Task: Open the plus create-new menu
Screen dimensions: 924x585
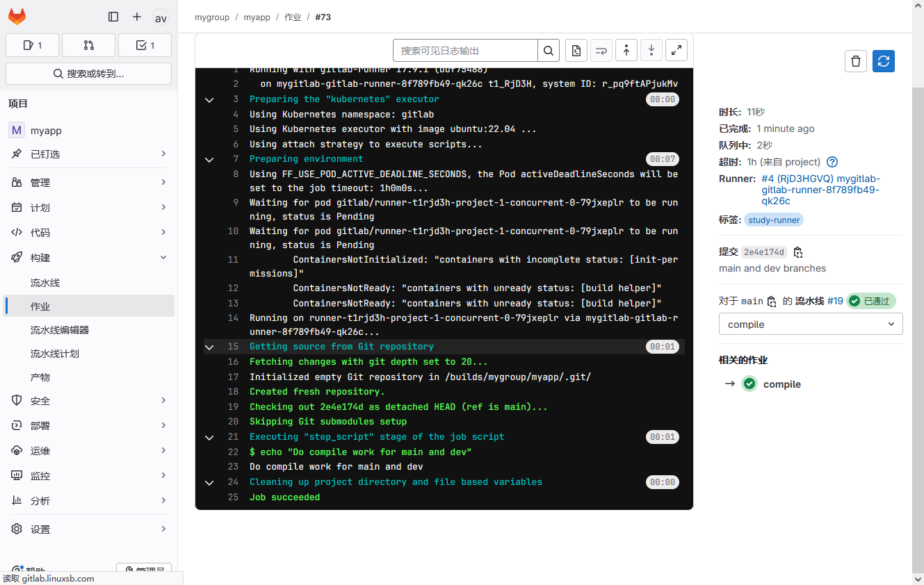Action: (x=137, y=17)
